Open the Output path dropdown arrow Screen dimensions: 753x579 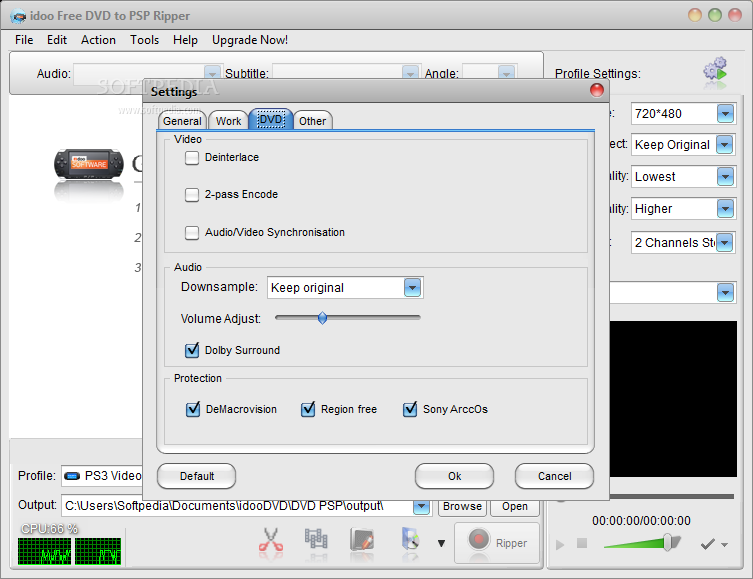click(x=421, y=507)
